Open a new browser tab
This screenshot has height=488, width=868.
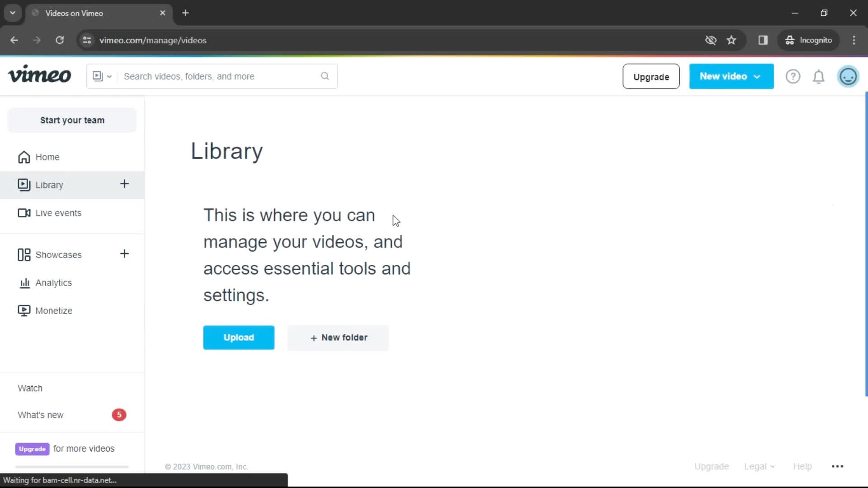tap(185, 13)
